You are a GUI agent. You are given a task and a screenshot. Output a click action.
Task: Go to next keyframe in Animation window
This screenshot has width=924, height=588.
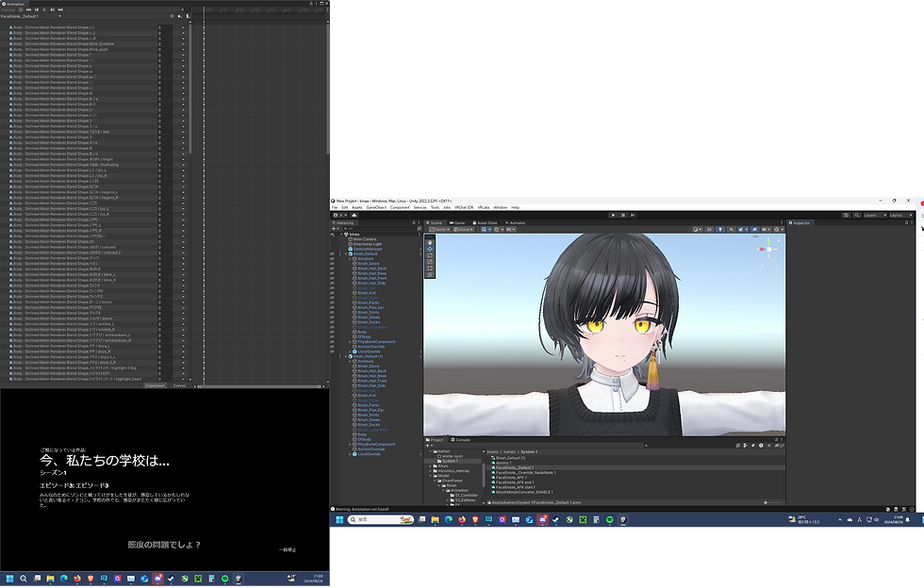point(53,10)
